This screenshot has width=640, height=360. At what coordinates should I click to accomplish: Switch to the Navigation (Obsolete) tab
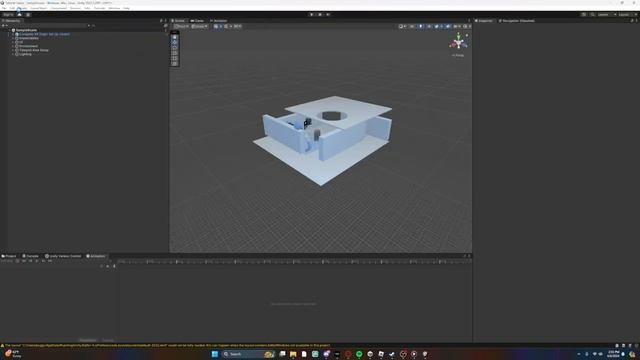click(516, 20)
